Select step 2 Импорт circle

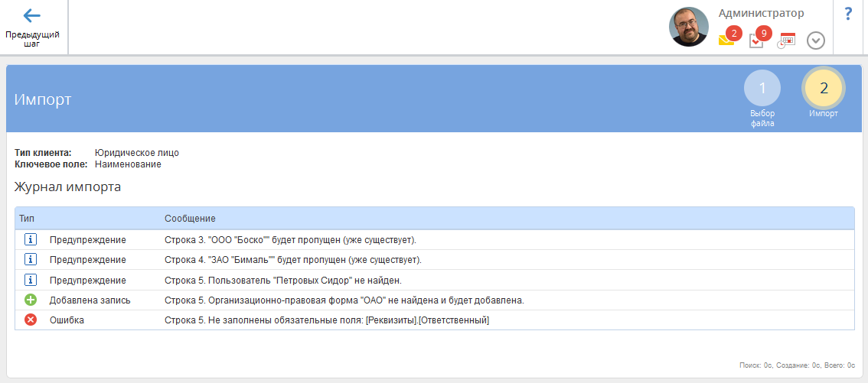tap(824, 89)
